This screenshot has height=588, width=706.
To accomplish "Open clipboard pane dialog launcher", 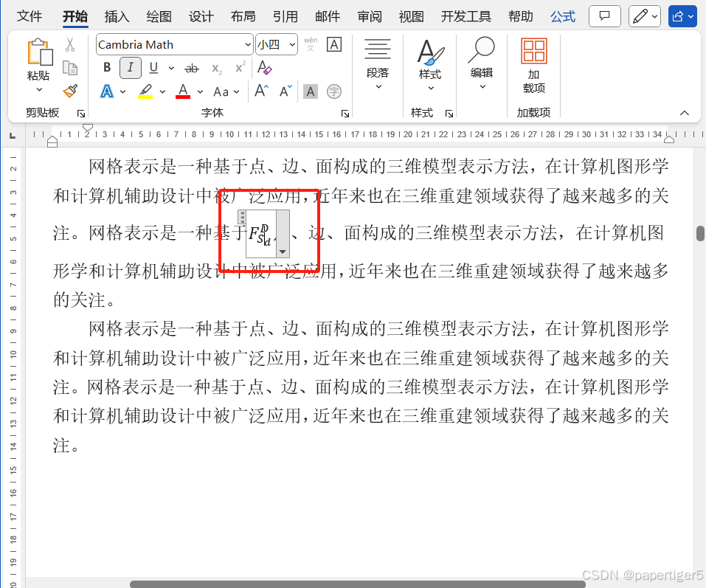I will (81, 114).
